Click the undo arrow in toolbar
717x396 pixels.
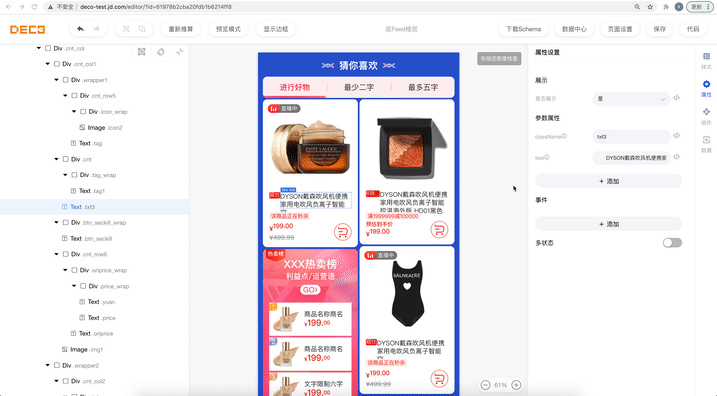click(80, 29)
